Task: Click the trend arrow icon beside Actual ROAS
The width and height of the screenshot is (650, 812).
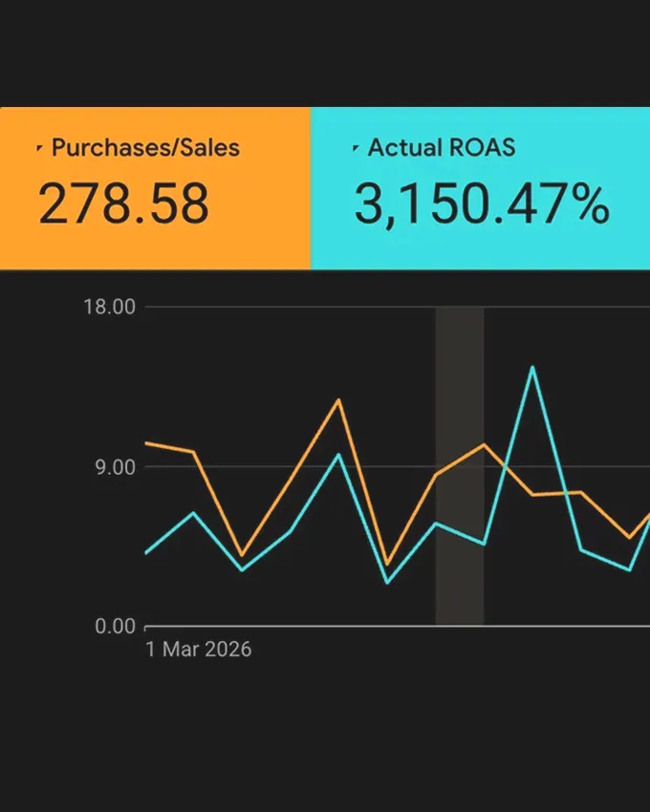Action: [x=355, y=145]
